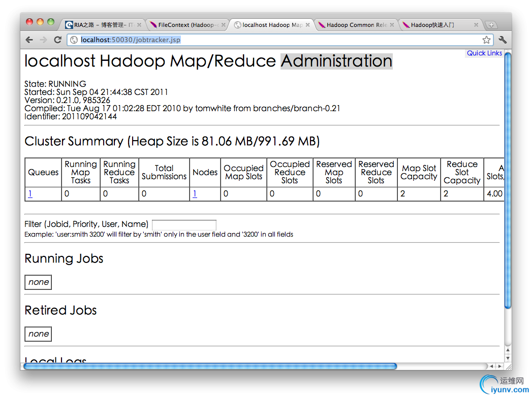Click 'Identifier: 201109042144' text

point(71,116)
